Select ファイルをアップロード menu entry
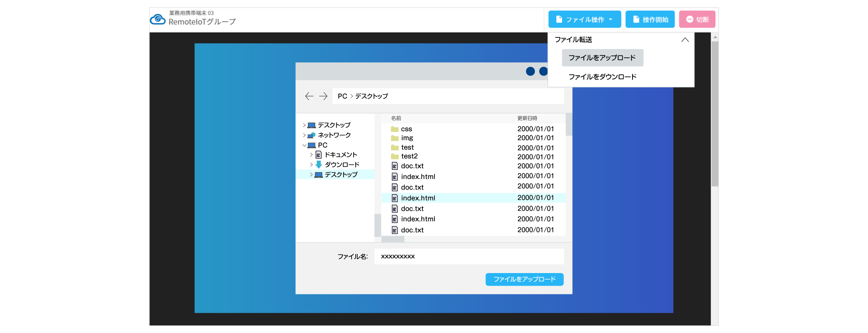 [x=602, y=58]
